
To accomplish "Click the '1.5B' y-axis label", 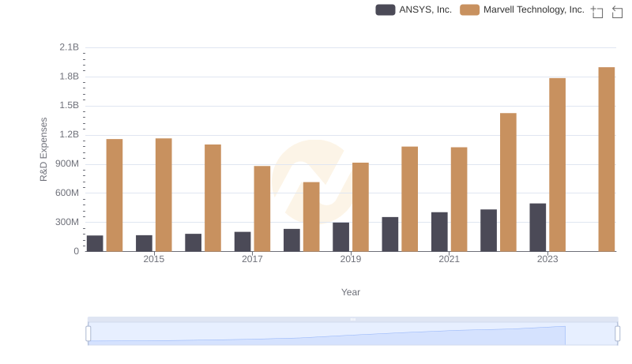I will (70, 106).
